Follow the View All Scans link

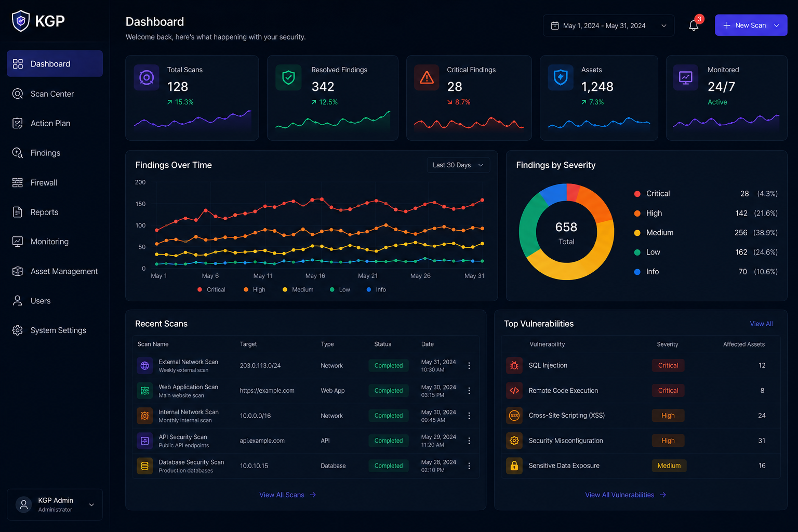point(288,495)
